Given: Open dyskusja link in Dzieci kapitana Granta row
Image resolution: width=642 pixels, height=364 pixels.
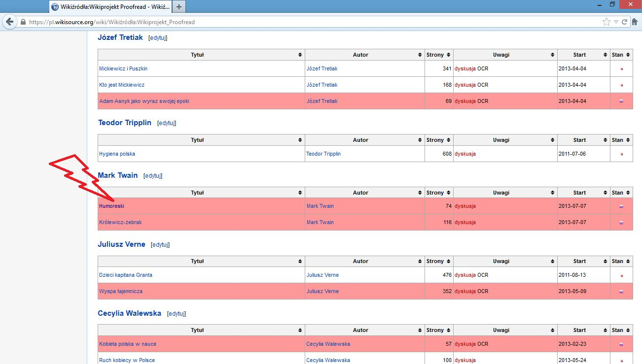Looking at the screenshot, I should tap(465, 275).
